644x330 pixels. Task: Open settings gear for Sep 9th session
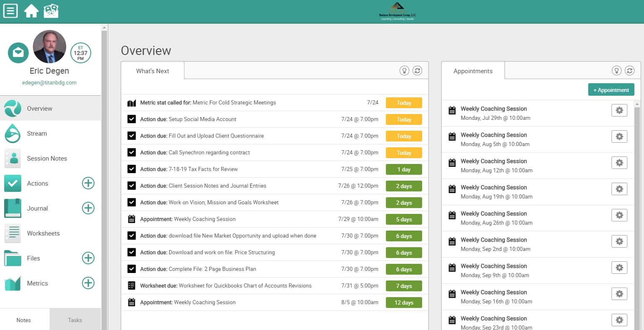point(619,268)
